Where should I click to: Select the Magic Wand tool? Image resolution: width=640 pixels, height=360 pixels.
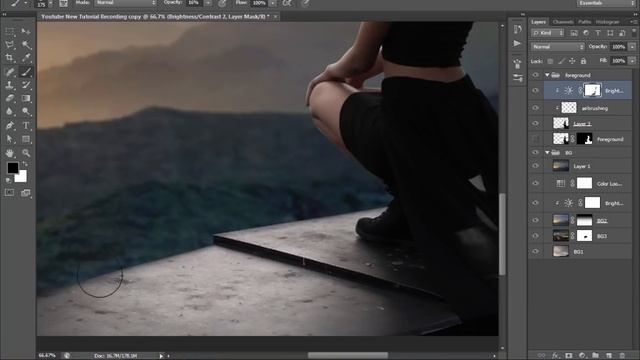[26, 44]
